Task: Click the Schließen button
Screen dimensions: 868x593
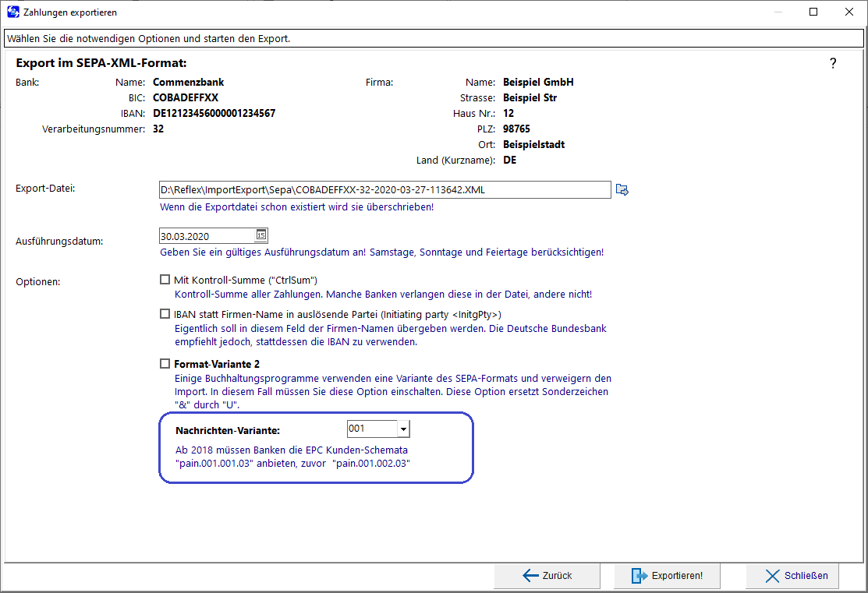Action: coord(792,576)
